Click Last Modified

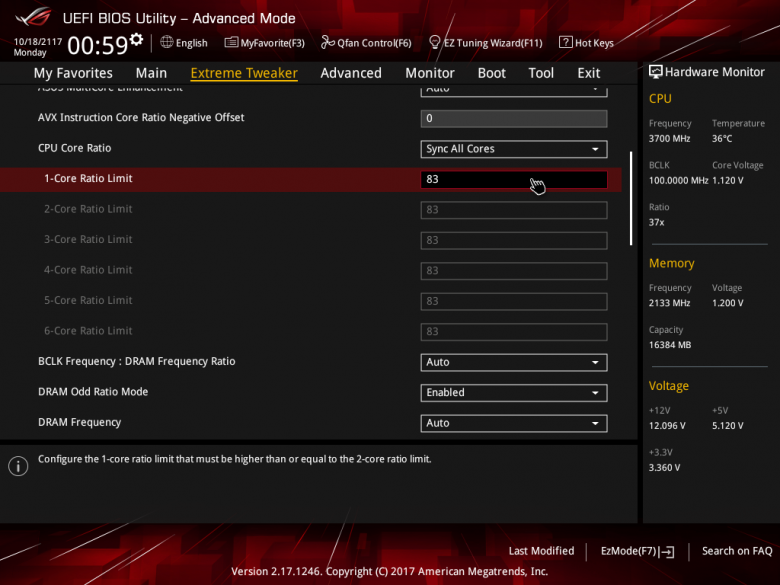541,551
